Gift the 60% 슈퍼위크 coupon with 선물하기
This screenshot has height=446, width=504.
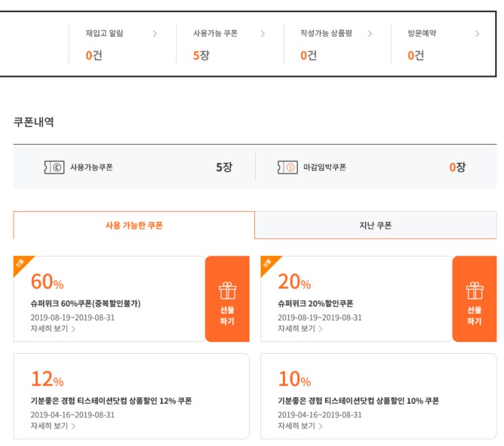tap(227, 299)
